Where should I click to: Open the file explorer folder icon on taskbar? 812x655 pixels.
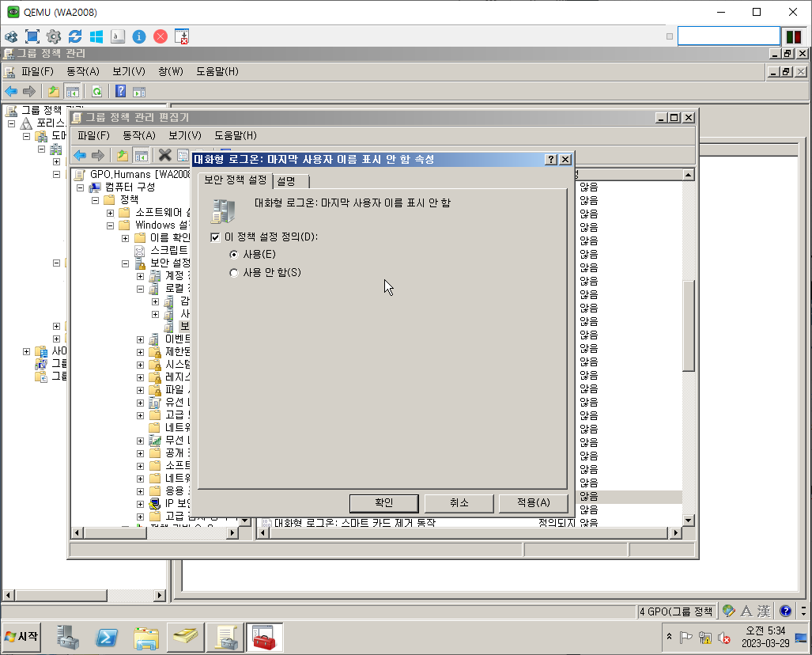tap(146, 637)
